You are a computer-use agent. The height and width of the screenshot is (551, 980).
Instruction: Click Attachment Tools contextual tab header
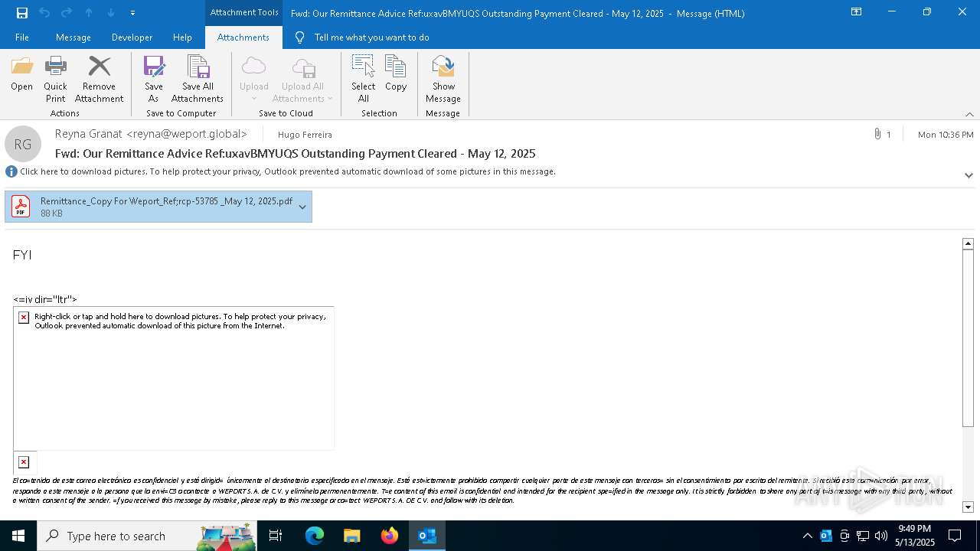pos(244,13)
